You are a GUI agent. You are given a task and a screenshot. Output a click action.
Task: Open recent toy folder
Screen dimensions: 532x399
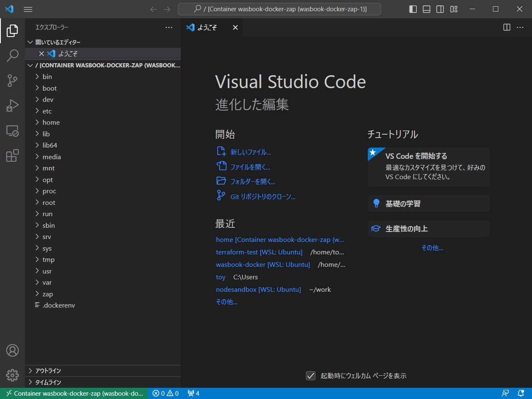(x=221, y=277)
